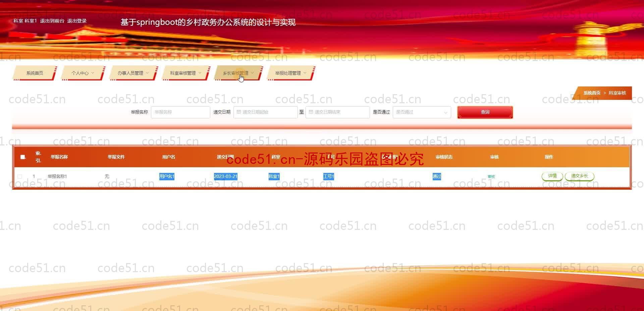Image resolution: width=644 pixels, height=311 pixels.
Task: Click the 无 cell in 举报文件 column
Action: click(x=107, y=176)
